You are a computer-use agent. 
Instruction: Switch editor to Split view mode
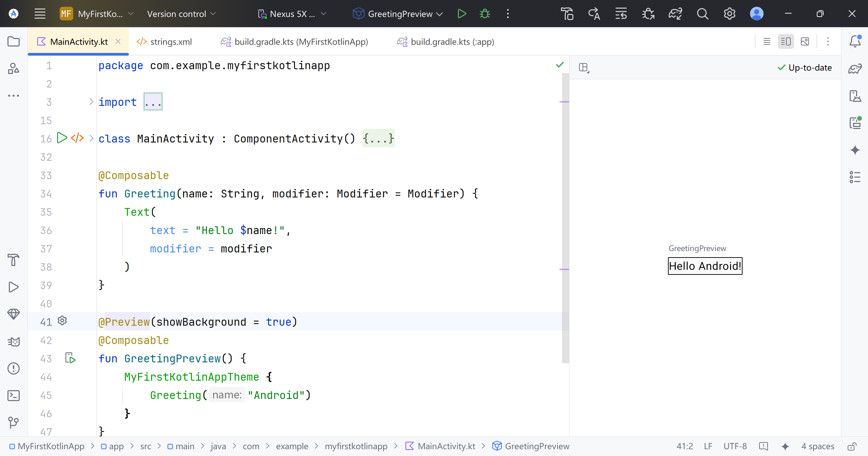(786, 42)
